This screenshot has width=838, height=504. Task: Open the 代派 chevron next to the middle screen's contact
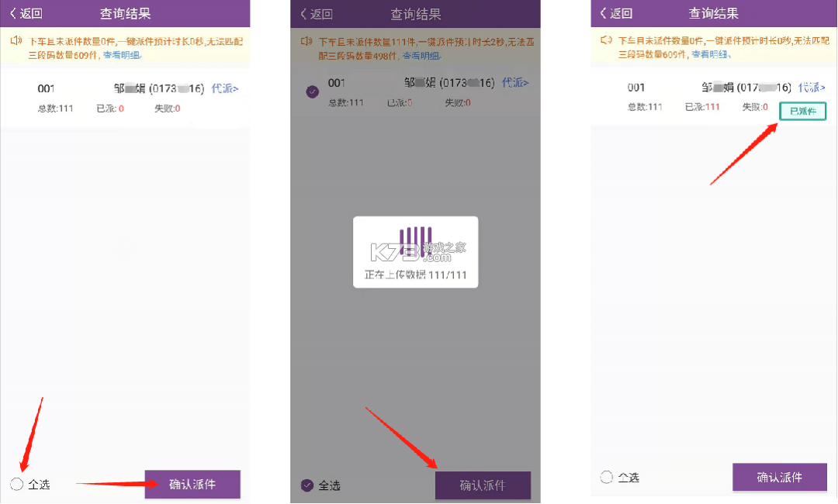[x=516, y=83]
